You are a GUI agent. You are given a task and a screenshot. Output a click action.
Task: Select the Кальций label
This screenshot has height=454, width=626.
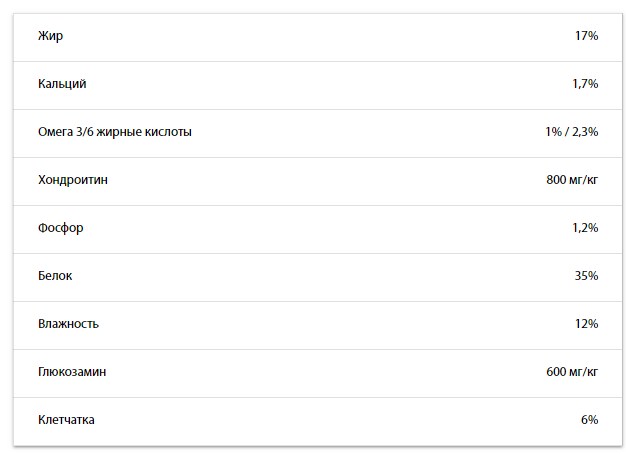(x=62, y=84)
